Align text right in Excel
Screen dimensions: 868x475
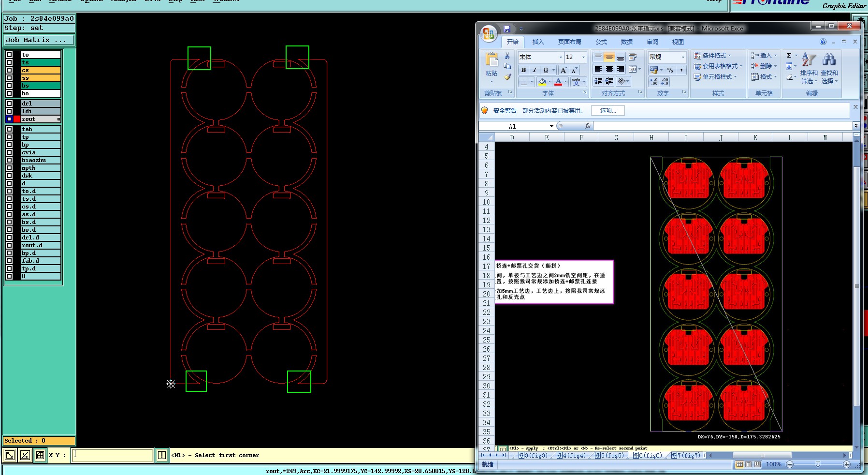621,69
